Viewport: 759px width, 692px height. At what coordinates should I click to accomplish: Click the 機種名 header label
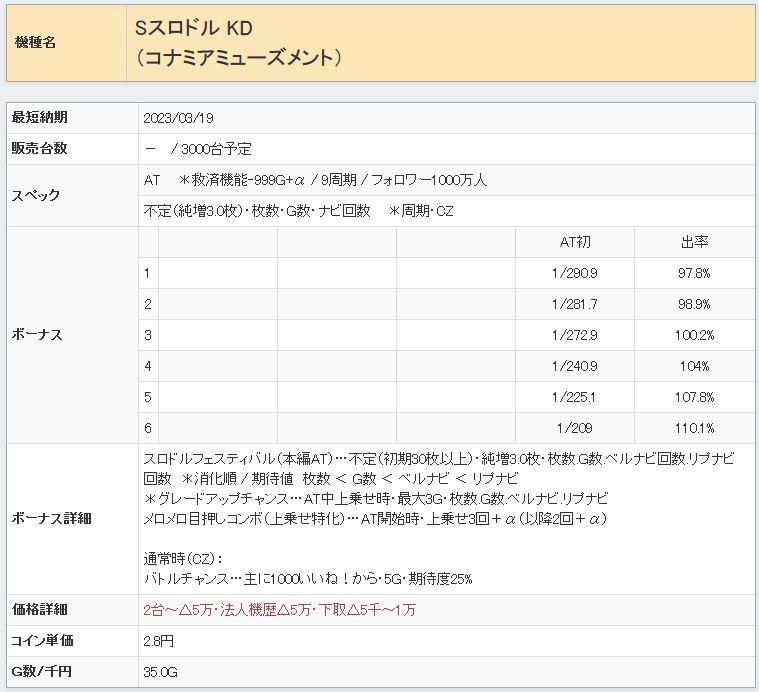[x=35, y=43]
